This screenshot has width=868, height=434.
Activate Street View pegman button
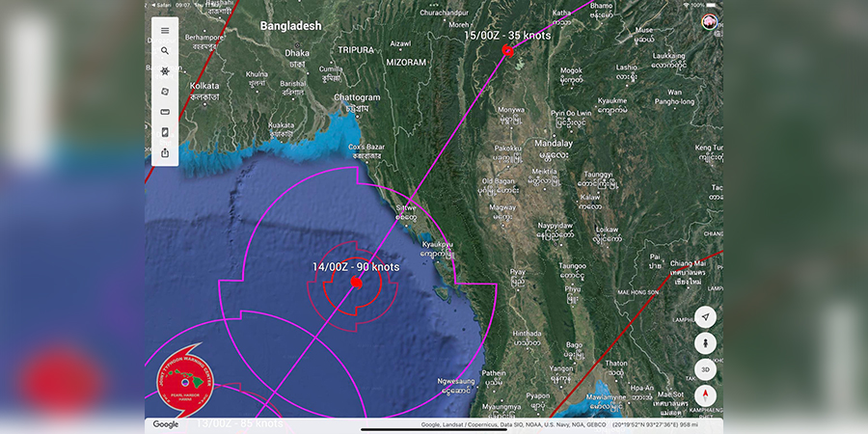[705, 343]
